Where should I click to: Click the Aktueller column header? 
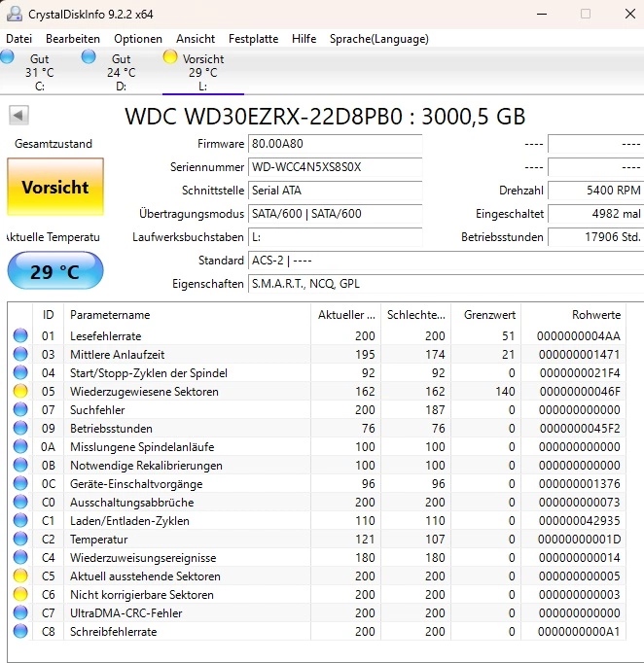[346, 315]
